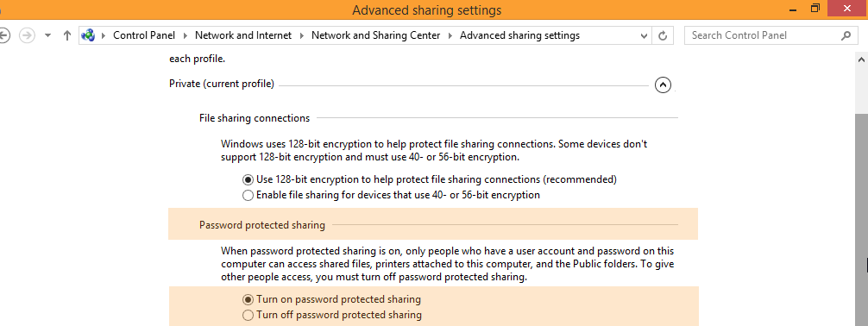Select Use 128-bit encryption option
Viewport: 868px width, 326px height.
pyautogui.click(x=248, y=180)
